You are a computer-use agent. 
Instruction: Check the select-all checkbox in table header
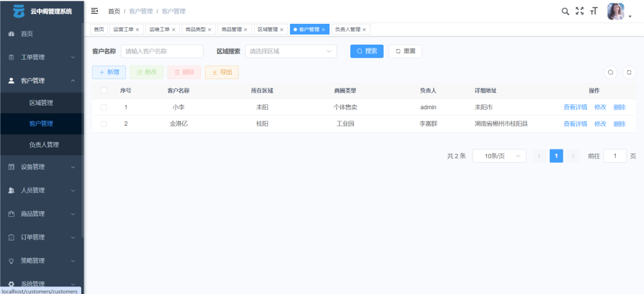pos(104,90)
